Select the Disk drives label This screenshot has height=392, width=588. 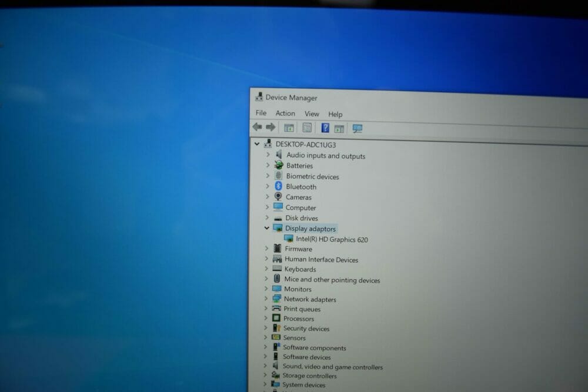(302, 218)
